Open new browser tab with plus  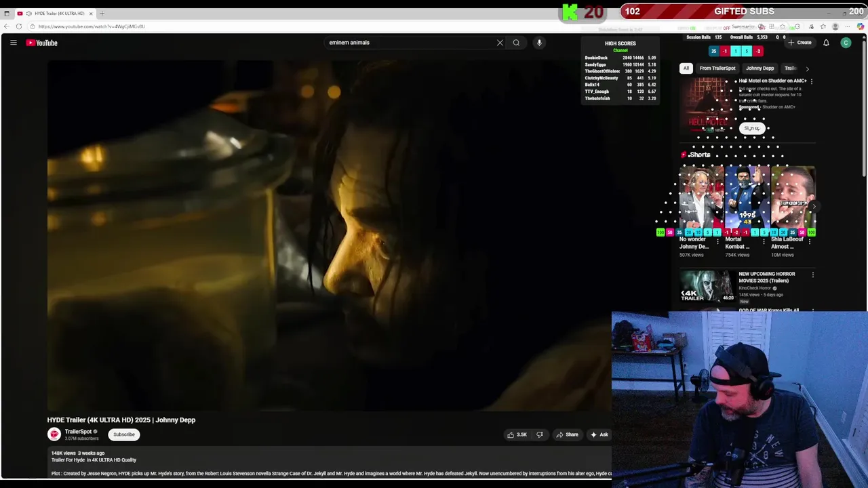click(102, 14)
